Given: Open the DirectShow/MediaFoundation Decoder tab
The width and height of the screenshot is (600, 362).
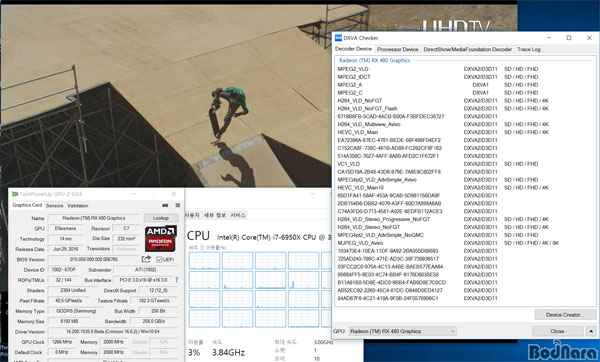Looking at the screenshot, I should [x=467, y=49].
